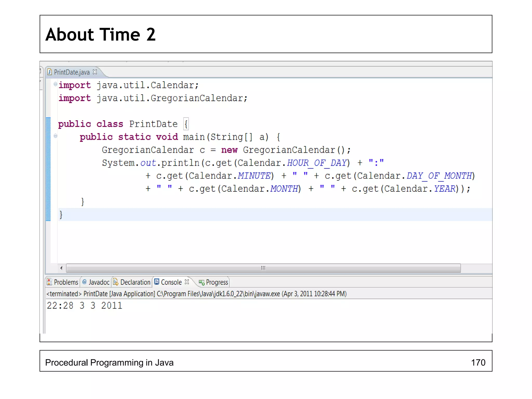Open the Javadoc view tab
532x399 pixels.
tap(96, 282)
